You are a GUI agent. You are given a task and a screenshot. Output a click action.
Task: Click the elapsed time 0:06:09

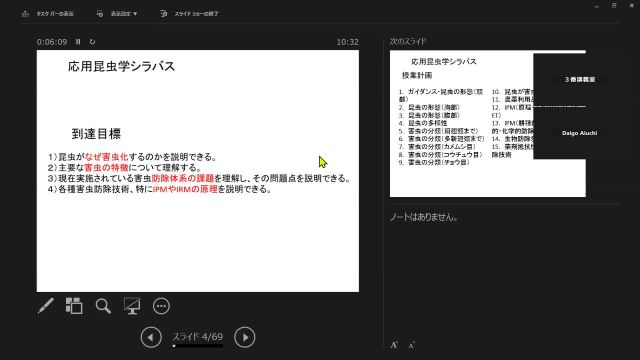click(x=52, y=42)
